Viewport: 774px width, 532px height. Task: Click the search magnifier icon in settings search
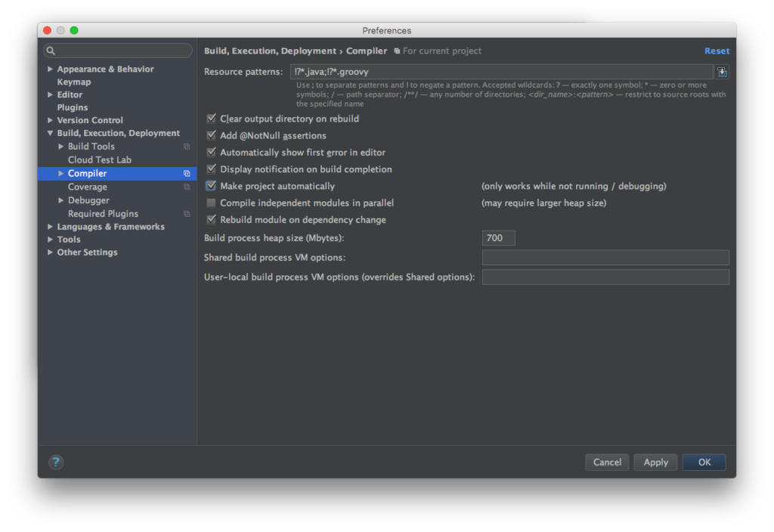click(x=51, y=51)
